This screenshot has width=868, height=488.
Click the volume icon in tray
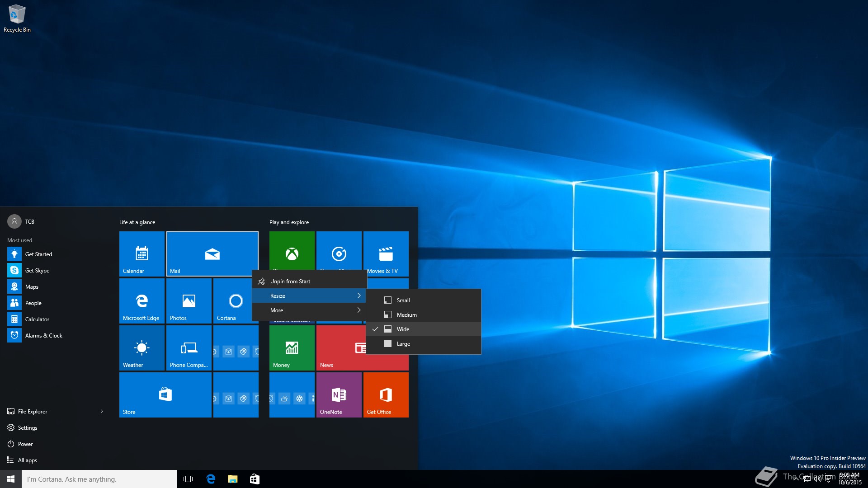click(817, 479)
